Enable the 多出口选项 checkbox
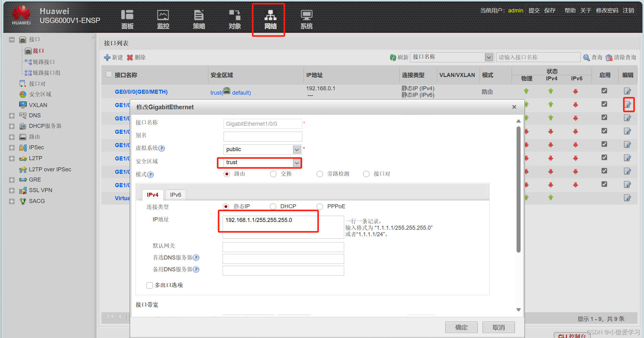 [x=150, y=285]
